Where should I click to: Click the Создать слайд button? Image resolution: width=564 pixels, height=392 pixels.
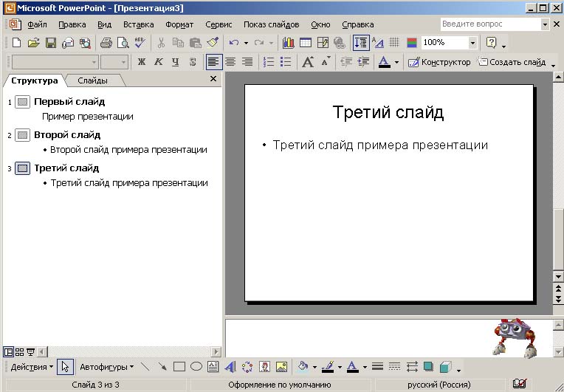pyautogui.click(x=512, y=62)
